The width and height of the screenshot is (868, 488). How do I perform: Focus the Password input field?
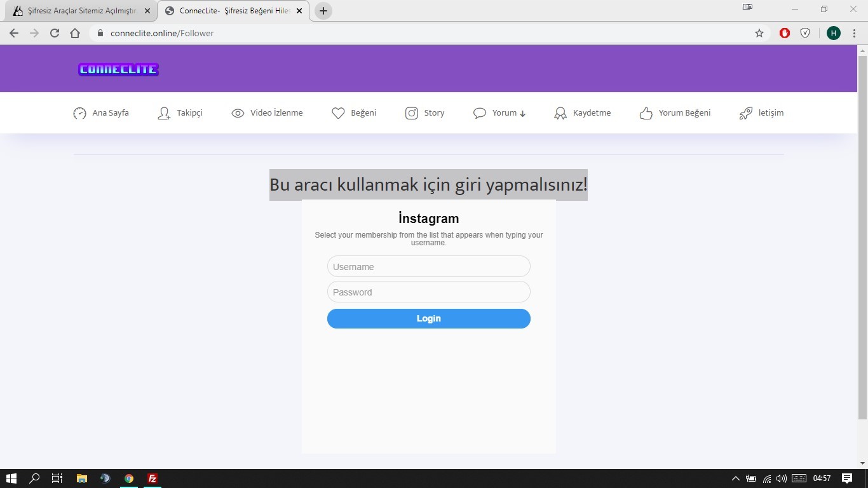429,292
